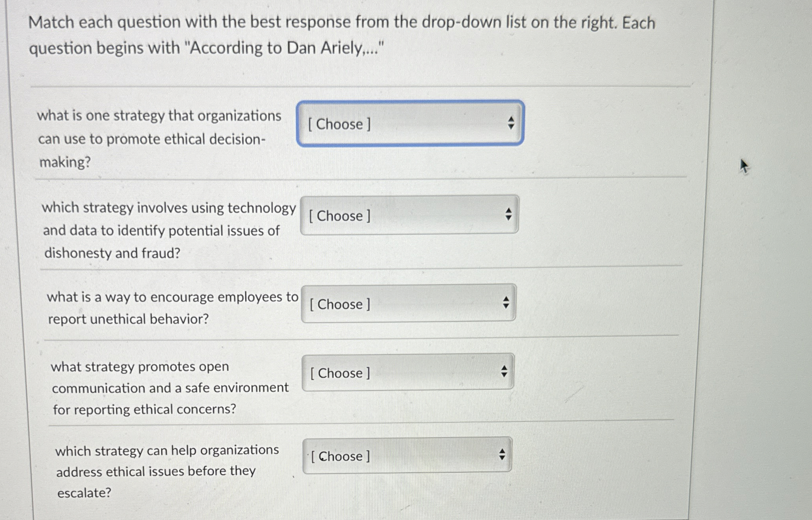Click the question about ethical issues escalating
The image size is (812, 520).
click(x=166, y=471)
